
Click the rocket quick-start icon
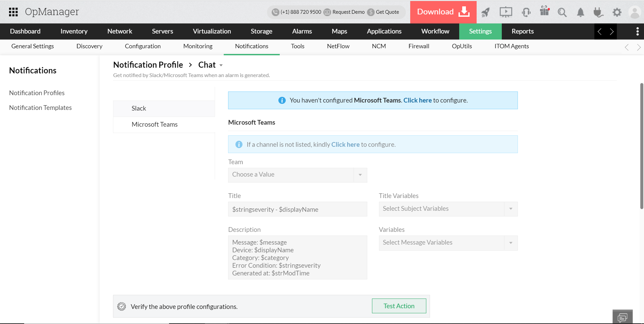pos(485,12)
